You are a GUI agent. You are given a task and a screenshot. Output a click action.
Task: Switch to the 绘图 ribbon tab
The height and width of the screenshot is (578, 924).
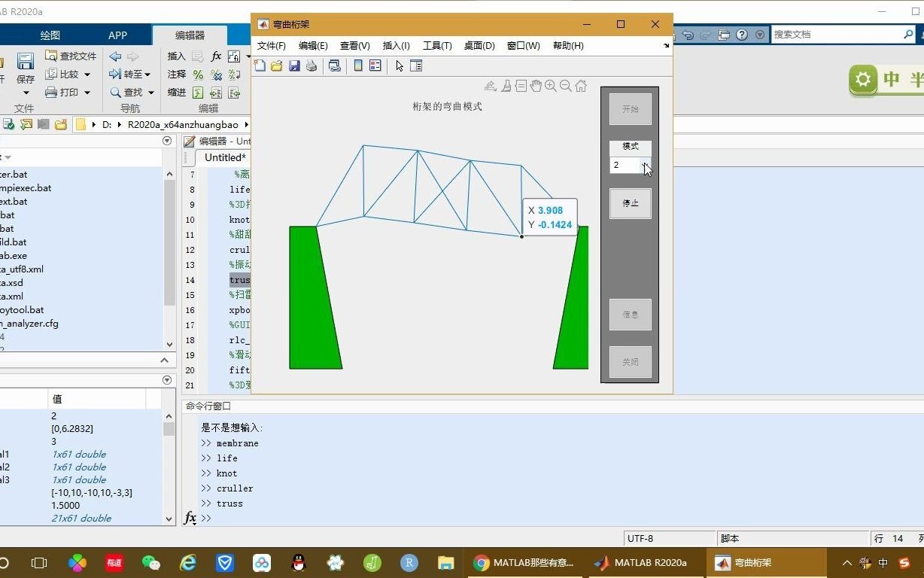coord(50,35)
